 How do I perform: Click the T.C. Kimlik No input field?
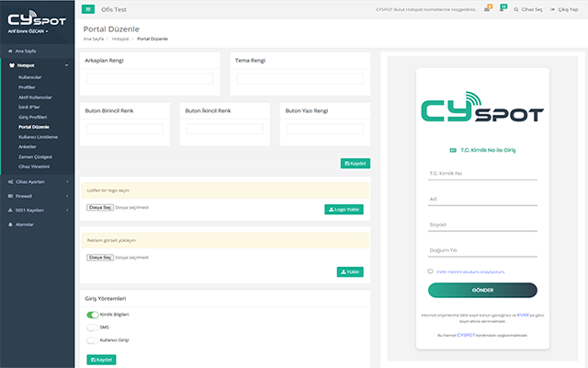[482, 174]
